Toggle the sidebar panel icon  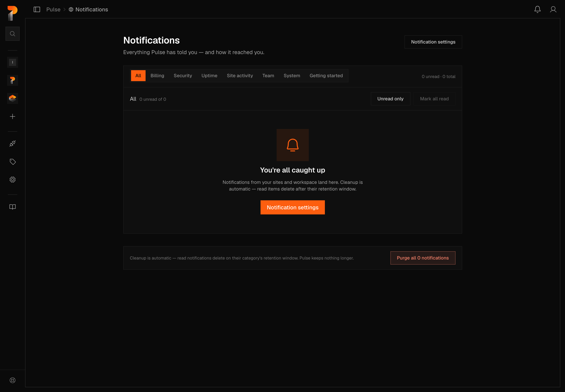pyautogui.click(x=37, y=9)
